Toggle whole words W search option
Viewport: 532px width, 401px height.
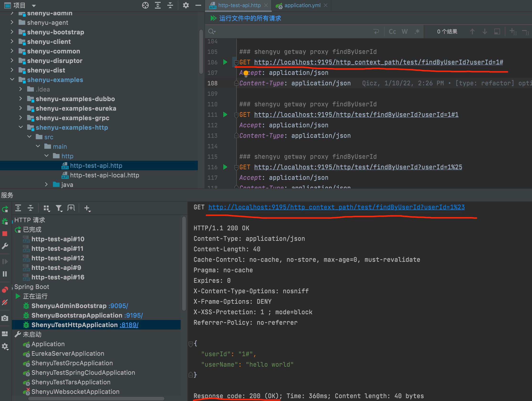pyautogui.click(x=404, y=31)
